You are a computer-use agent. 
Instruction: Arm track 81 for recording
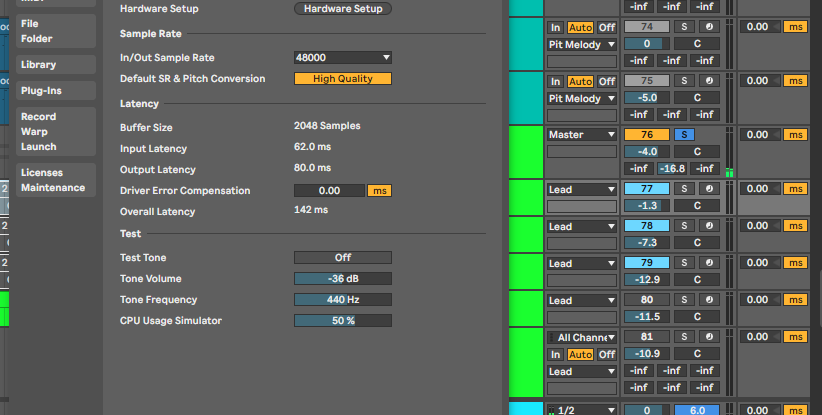709,337
